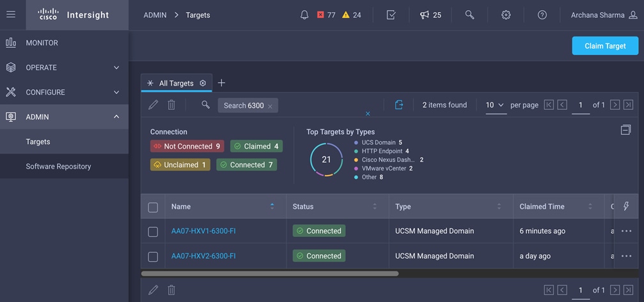
Task: Open the tasks checklist icon in header
Action: point(391,15)
